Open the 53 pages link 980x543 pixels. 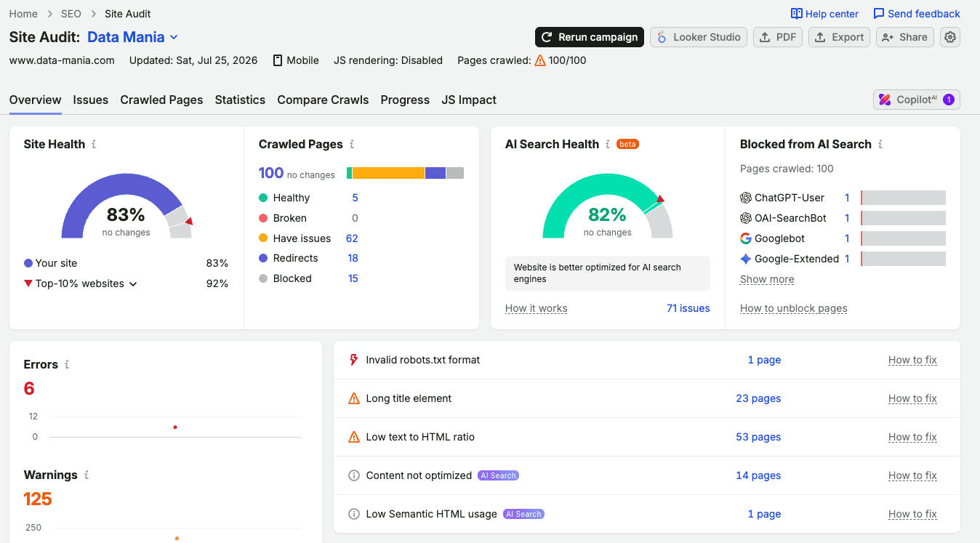click(x=758, y=437)
